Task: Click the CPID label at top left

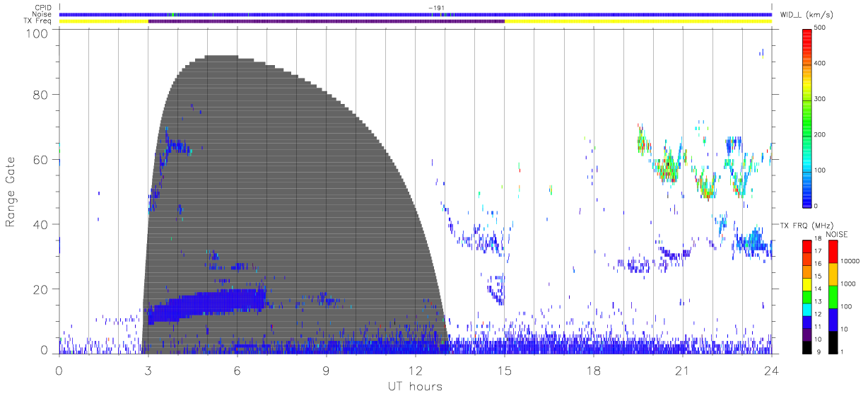Action: [x=42, y=8]
